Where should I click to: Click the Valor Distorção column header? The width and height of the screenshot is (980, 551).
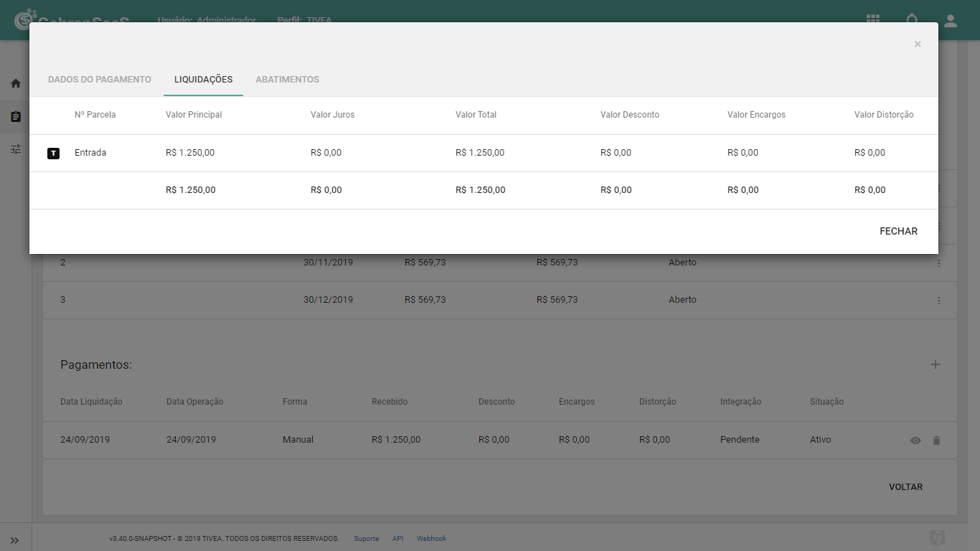(x=884, y=115)
